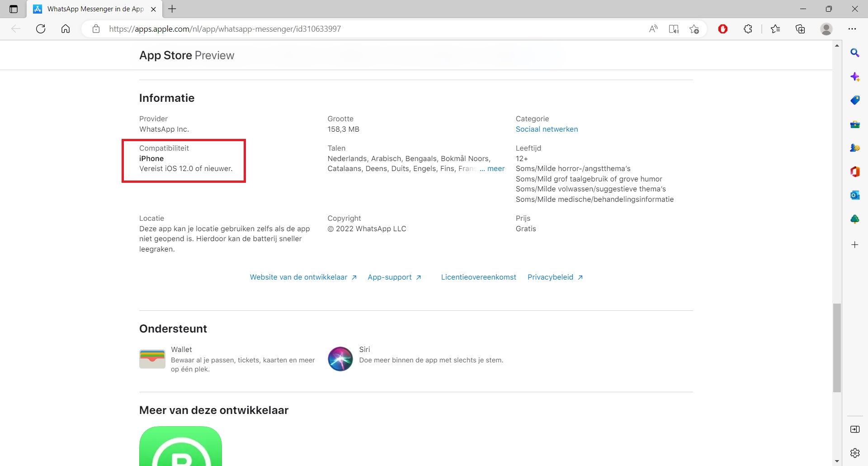Add this page to favorites
This screenshot has height=466, width=868.
point(694,29)
